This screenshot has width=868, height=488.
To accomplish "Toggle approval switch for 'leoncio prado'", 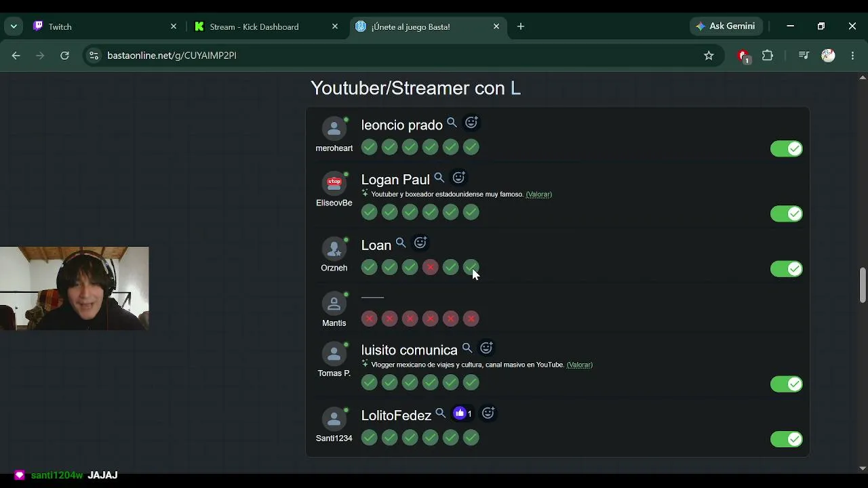I will point(787,148).
